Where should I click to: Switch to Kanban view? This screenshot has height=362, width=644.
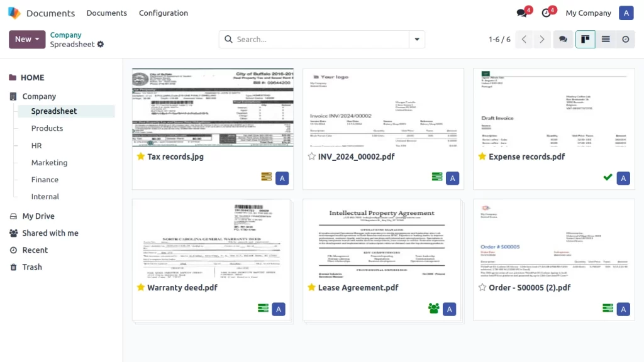[x=585, y=39]
